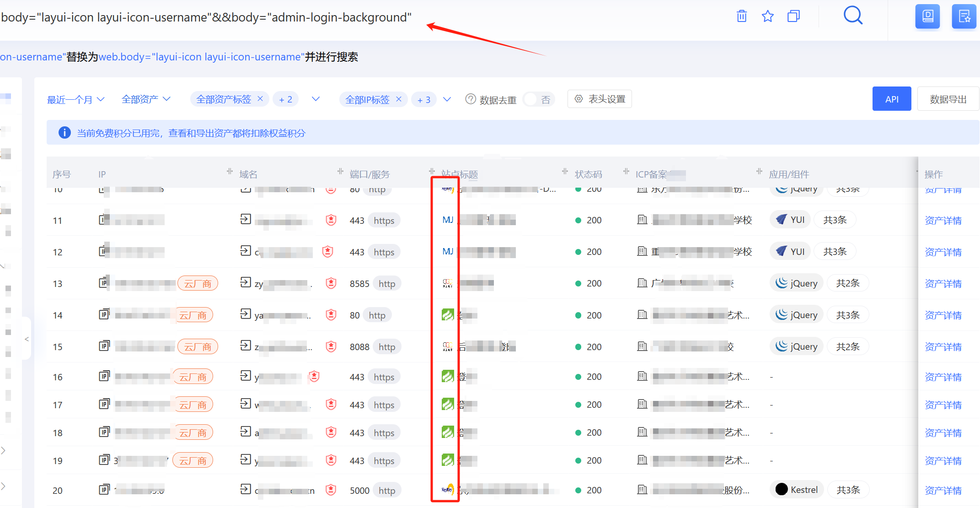Screen dimensions: 980x508
Task: Toggle the 数据去重 switch
Action: (x=539, y=99)
